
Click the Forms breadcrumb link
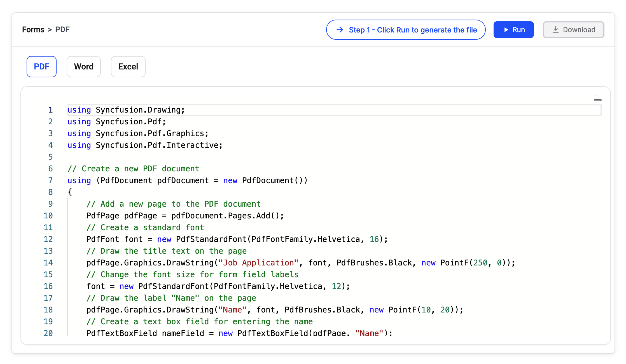click(33, 30)
